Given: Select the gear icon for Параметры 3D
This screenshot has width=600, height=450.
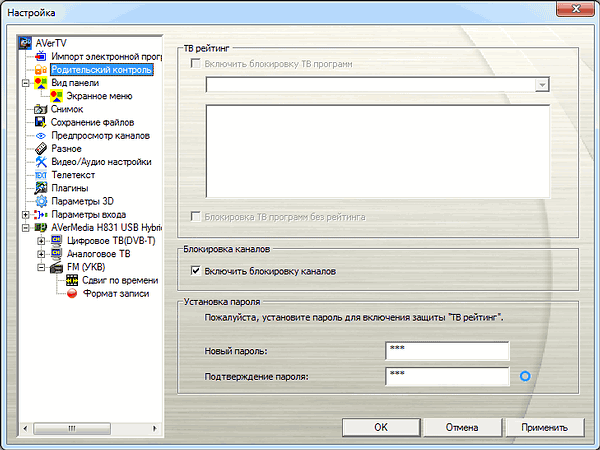Looking at the screenshot, I should point(41,201).
